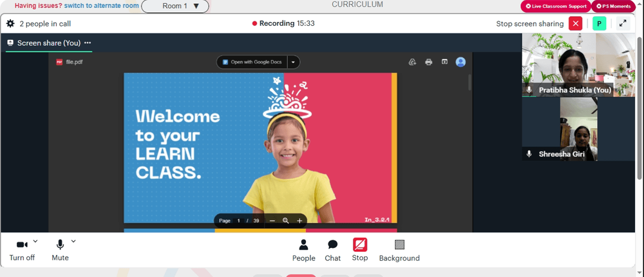Screen dimensions: 644x277
Task: Expand Open with dropdown arrow
Action: 293,62
